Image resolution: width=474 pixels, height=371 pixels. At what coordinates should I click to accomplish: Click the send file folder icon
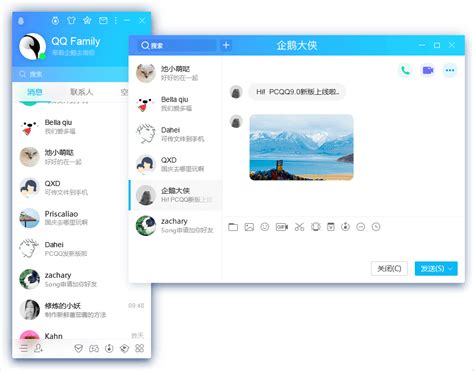[233, 227]
